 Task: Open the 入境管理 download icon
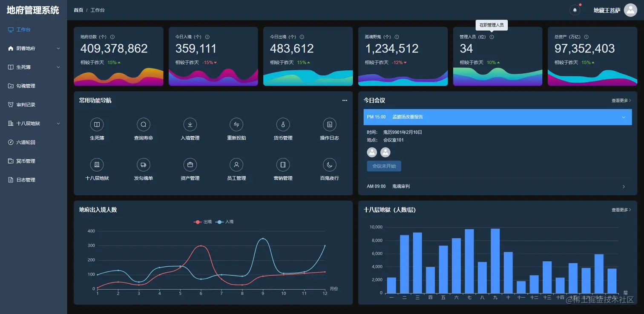[x=190, y=124]
